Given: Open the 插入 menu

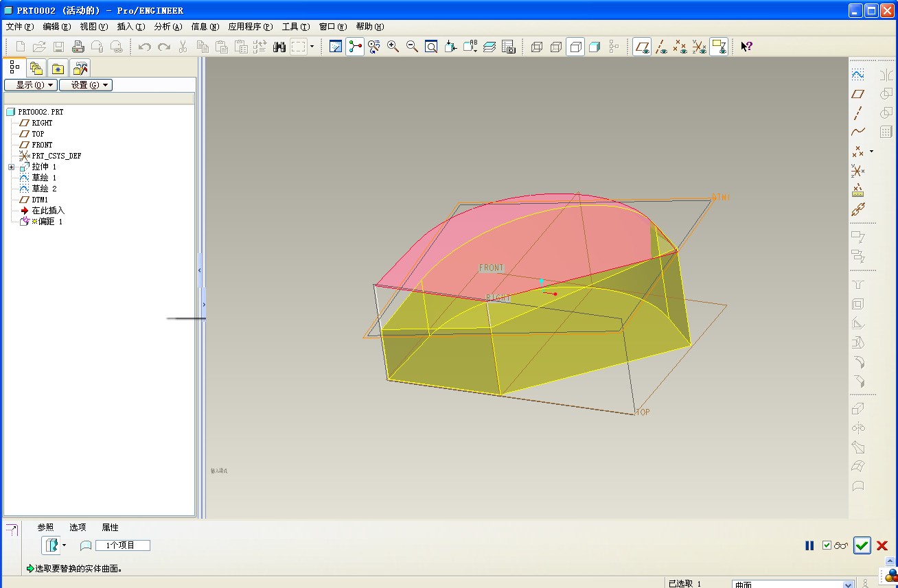Looking at the screenshot, I should pos(130,27).
